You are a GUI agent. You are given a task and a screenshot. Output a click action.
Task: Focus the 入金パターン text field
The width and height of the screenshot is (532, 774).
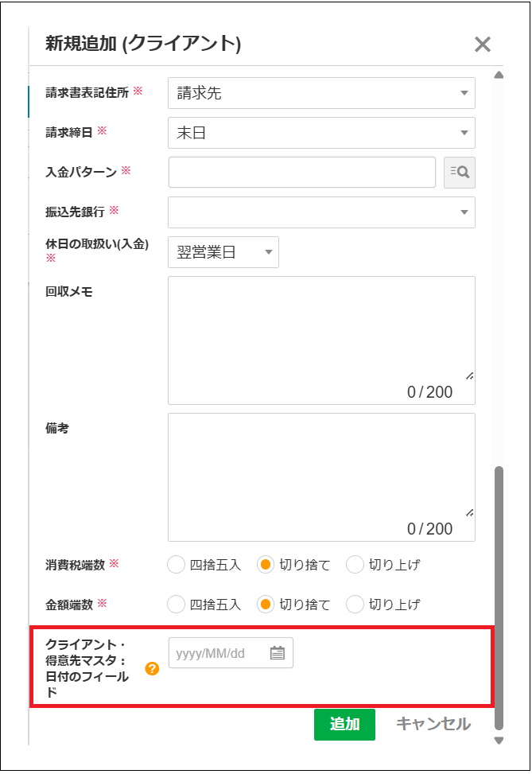coord(302,172)
